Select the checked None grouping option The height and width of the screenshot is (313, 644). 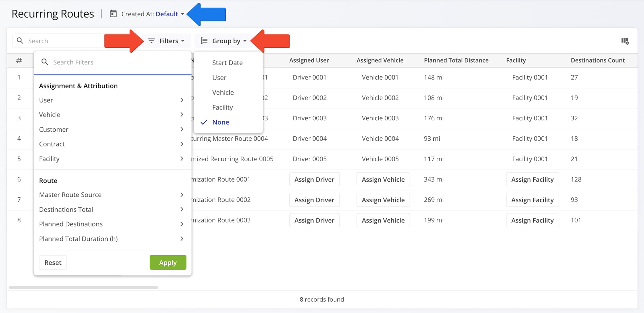click(220, 122)
